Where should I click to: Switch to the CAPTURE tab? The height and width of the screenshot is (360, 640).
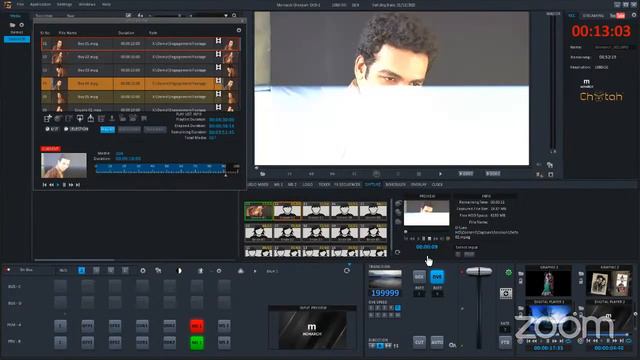pyautogui.click(x=373, y=184)
